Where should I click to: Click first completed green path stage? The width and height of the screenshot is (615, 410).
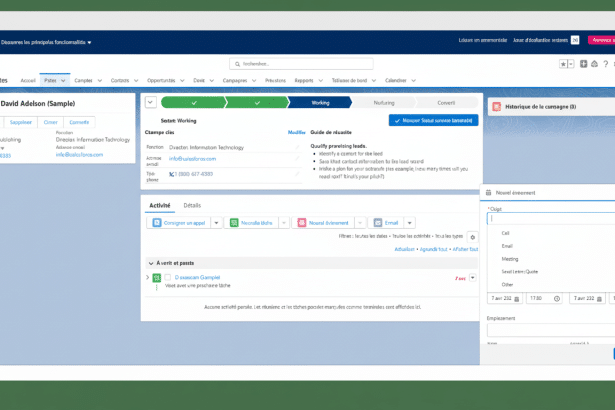193,103
